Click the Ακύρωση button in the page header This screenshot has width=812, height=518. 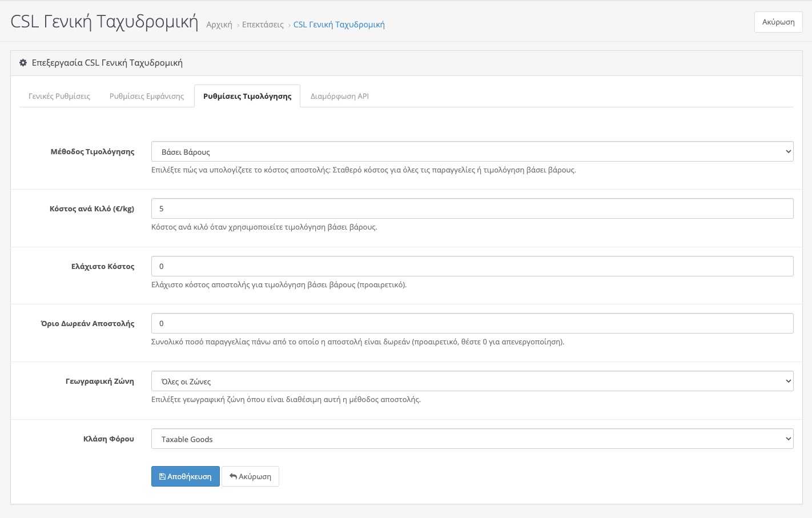click(778, 22)
